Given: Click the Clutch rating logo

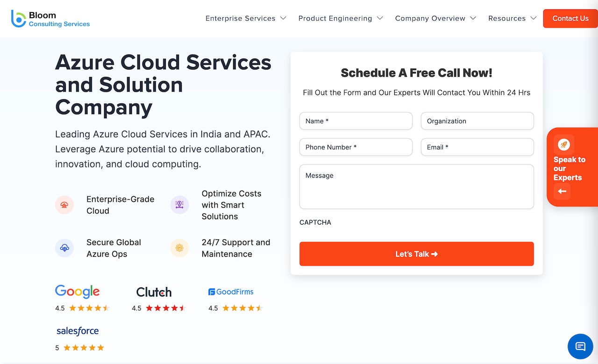Looking at the screenshot, I should [154, 292].
